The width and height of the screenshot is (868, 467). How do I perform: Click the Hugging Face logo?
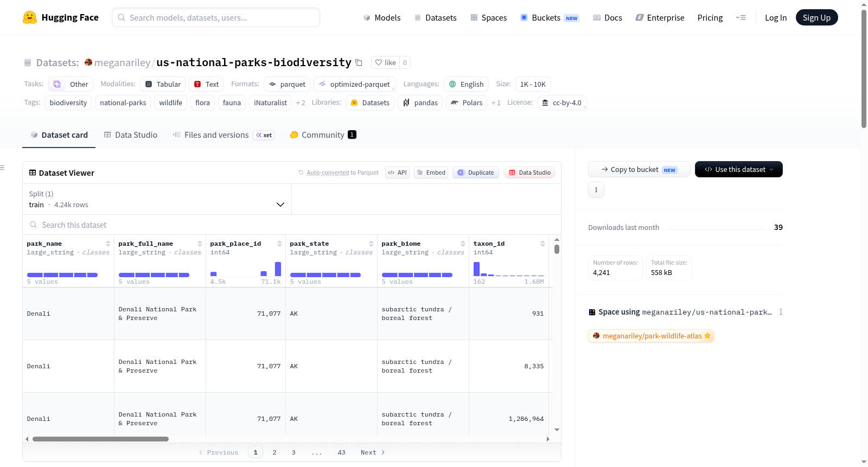coord(30,17)
